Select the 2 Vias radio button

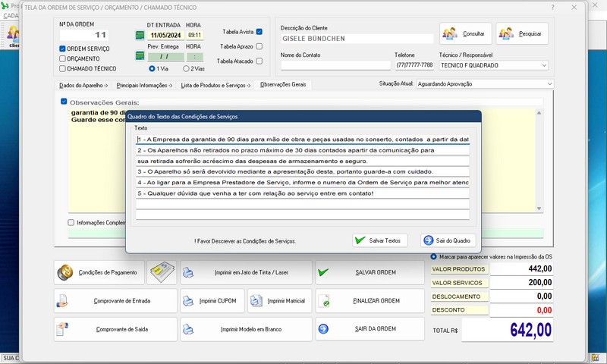click(186, 68)
